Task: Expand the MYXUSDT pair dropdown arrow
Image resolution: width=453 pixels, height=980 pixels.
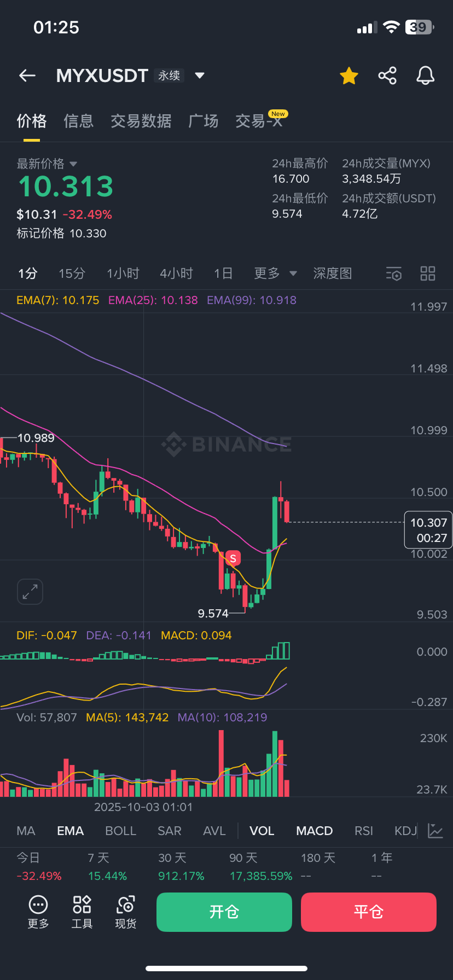Action: tap(200, 75)
